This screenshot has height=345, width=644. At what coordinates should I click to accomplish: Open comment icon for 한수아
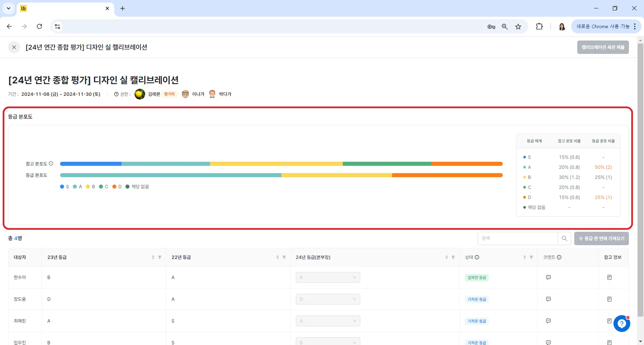pyautogui.click(x=548, y=277)
